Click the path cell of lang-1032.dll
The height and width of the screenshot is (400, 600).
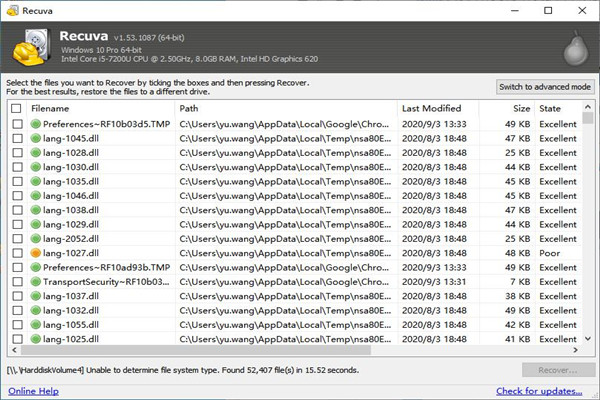(285, 310)
